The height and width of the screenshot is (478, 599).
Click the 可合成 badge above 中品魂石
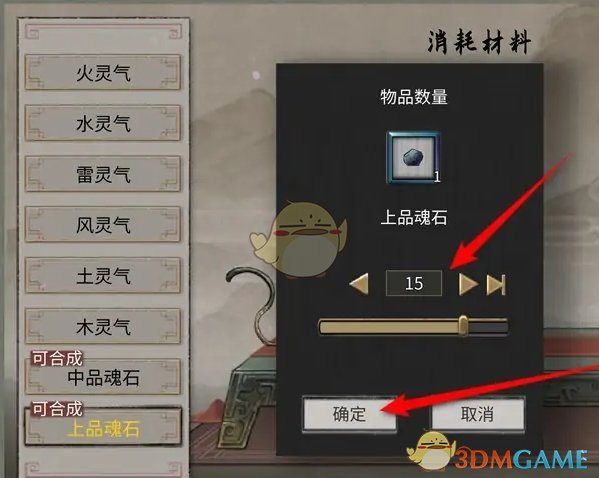pyautogui.click(x=57, y=358)
